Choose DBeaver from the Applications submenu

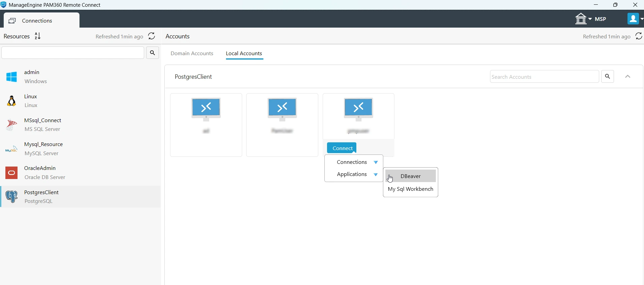(x=411, y=176)
